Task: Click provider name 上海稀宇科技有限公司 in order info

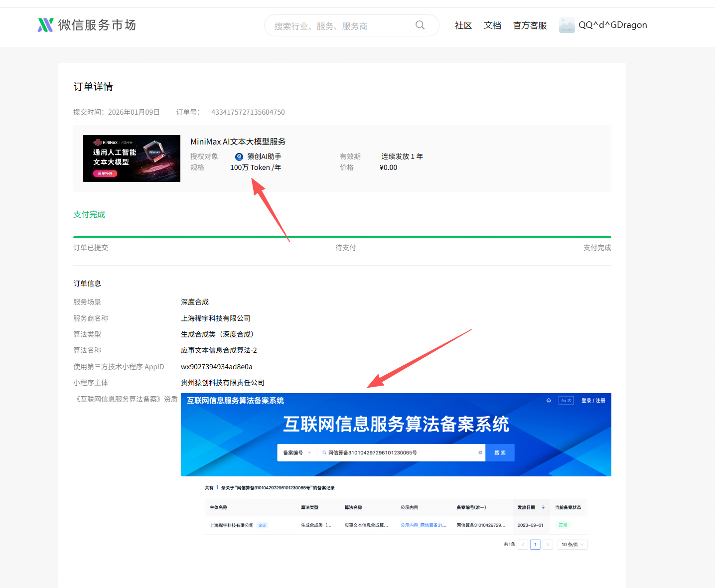Action: point(216,318)
